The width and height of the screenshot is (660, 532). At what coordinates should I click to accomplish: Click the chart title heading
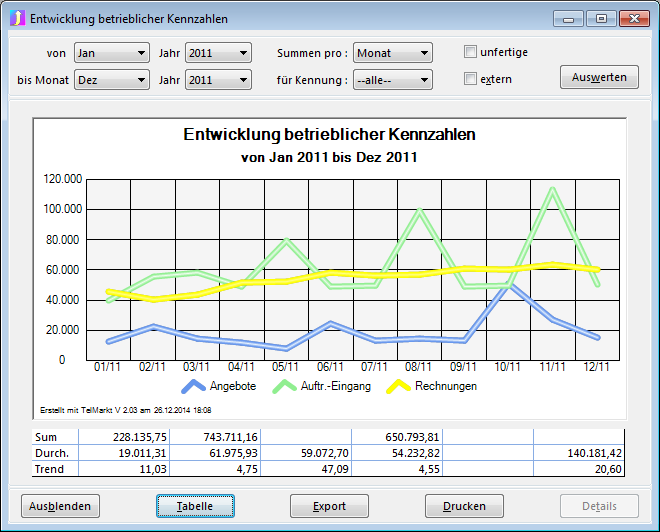tap(329, 134)
